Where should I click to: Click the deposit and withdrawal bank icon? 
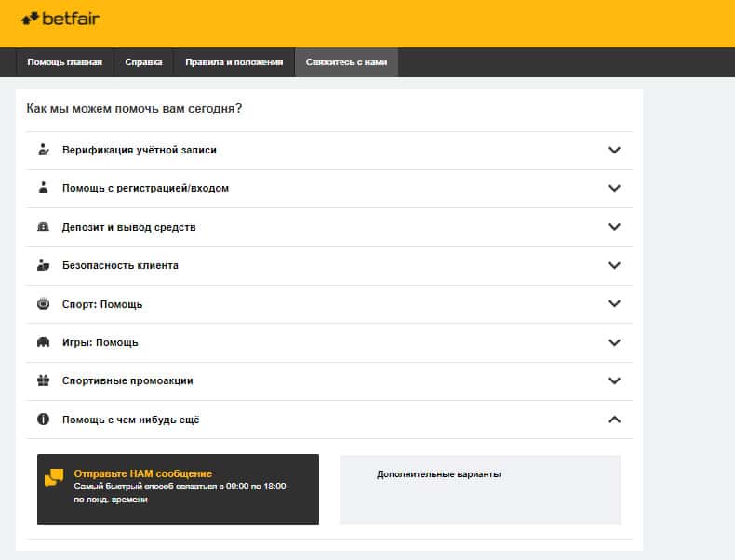click(43, 227)
